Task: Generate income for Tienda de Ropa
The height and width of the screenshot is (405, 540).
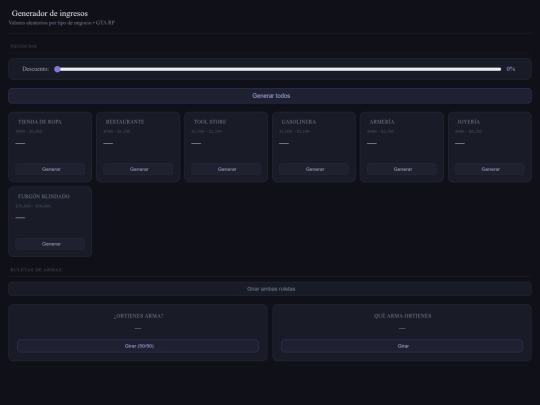Action: tap(50, 169)
